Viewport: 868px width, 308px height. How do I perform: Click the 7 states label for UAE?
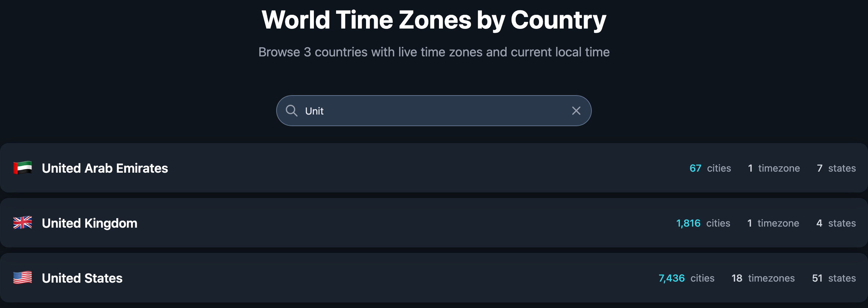836,168
